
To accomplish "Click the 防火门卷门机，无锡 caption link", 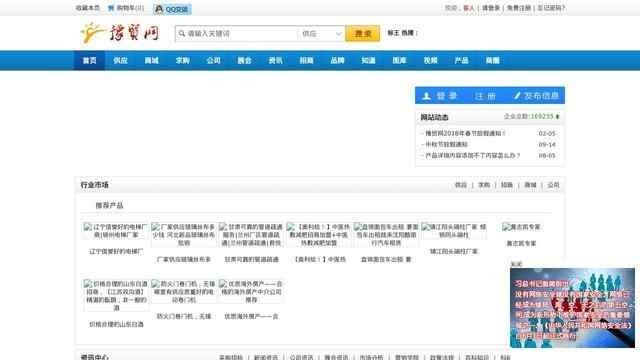I will click(x=184, y=316).
